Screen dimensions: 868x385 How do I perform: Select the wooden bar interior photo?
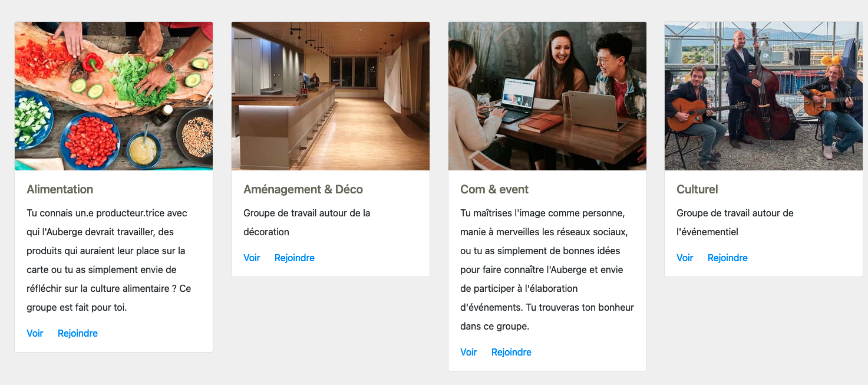[331, 96]
